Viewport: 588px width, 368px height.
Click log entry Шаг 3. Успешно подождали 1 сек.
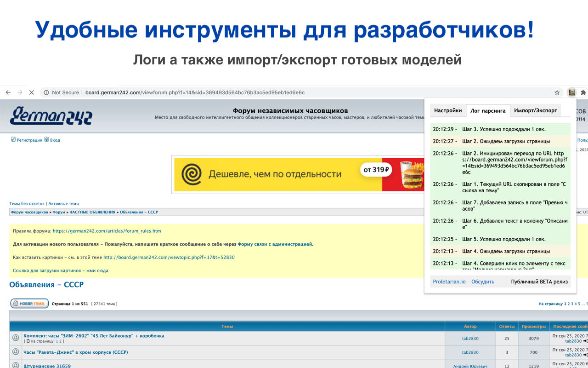click(500, 129)
